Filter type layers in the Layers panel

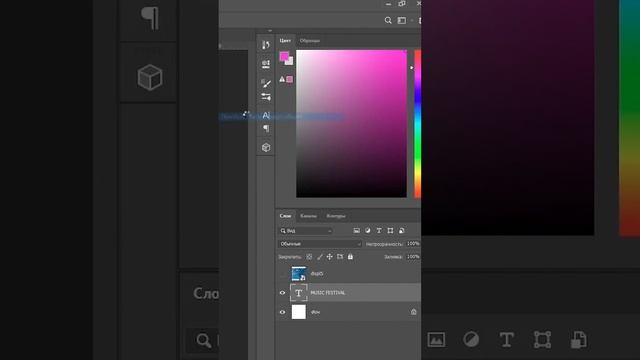[x=379, y=231]
